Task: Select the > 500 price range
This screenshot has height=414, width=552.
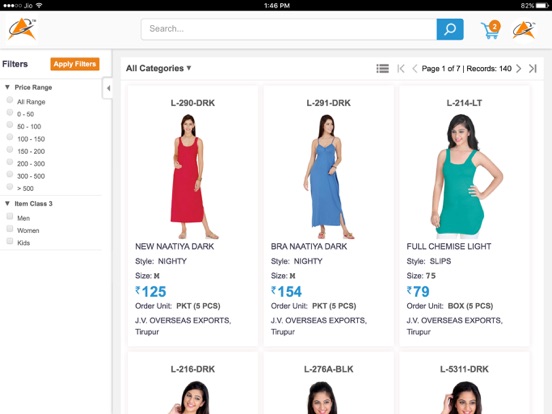Action: 10,187
